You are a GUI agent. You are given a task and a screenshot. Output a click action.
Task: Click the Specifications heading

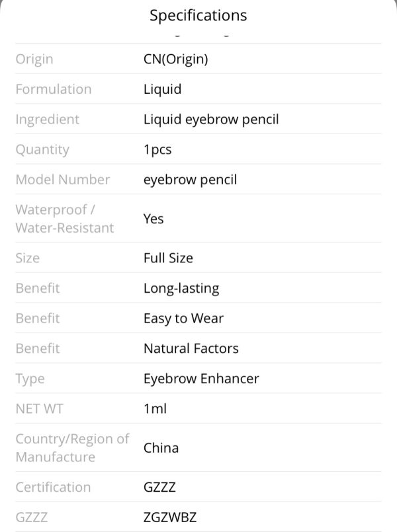[x=198, y=16]
